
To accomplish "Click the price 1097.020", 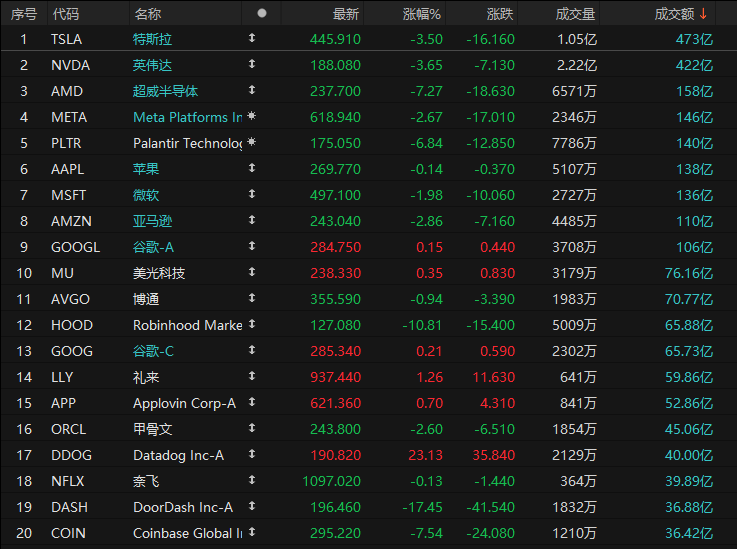I will point(331,481).
